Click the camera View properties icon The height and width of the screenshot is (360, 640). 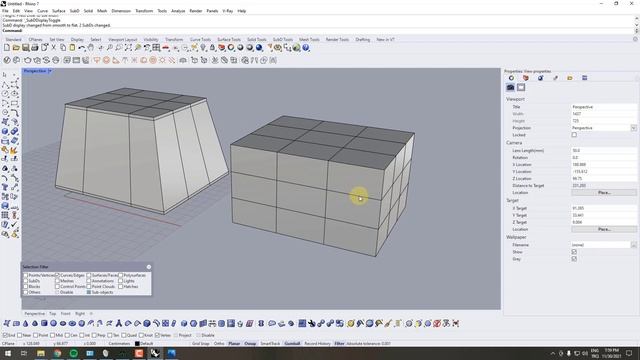click(510, 87)
